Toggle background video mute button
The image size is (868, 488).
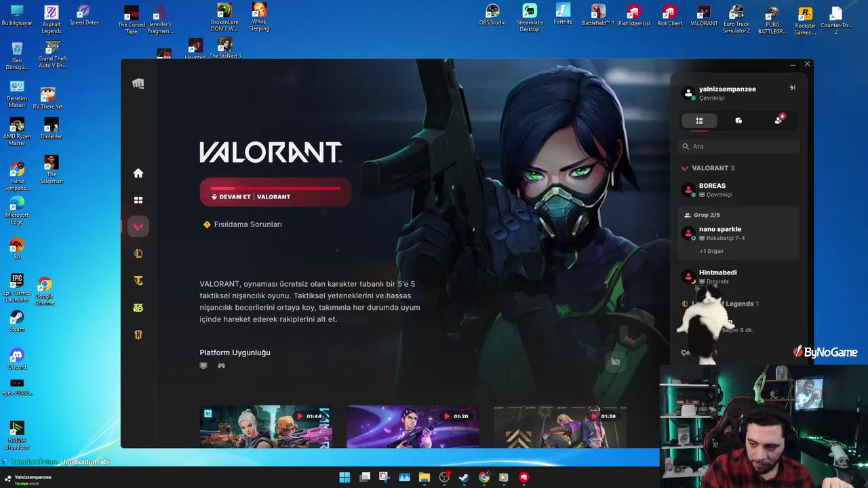tap(616, 362)
